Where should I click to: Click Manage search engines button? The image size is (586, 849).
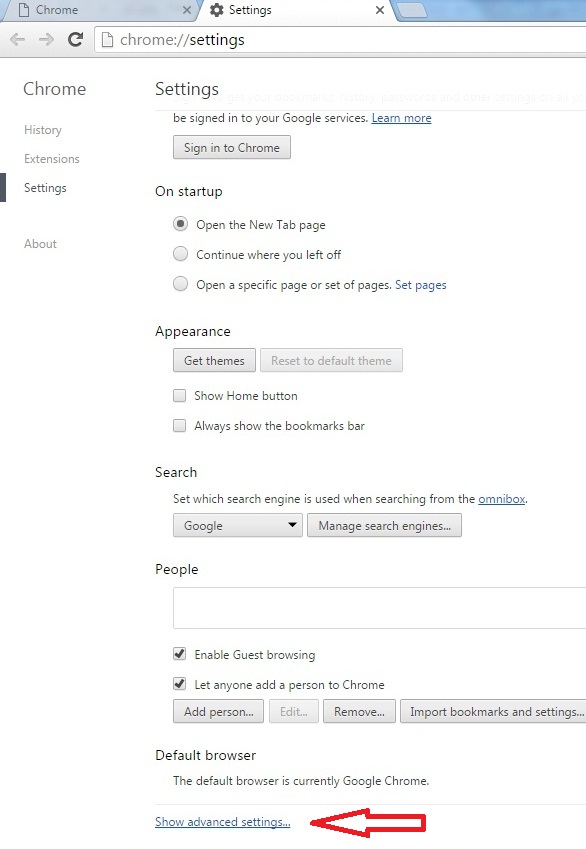pyautogui.click(x=385, y=525)
